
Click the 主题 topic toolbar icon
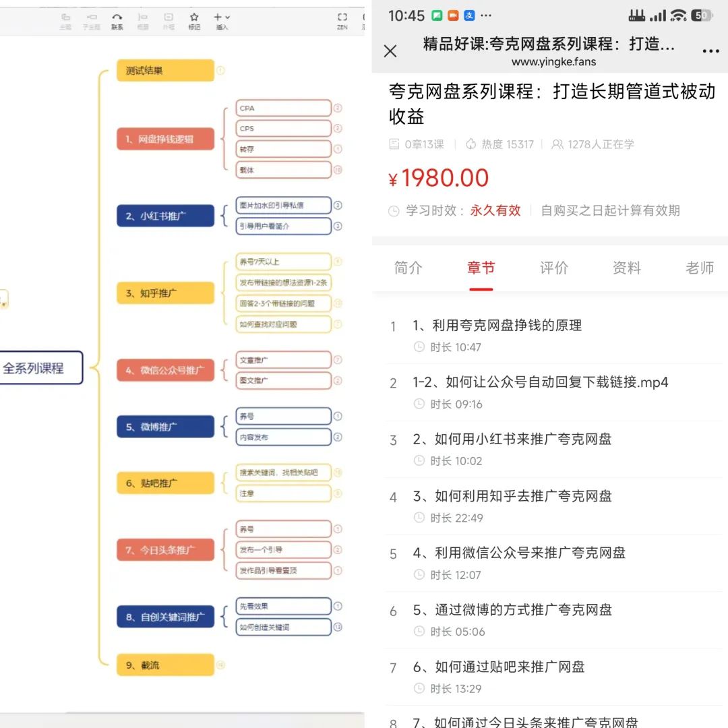click(x=65, y=18)
